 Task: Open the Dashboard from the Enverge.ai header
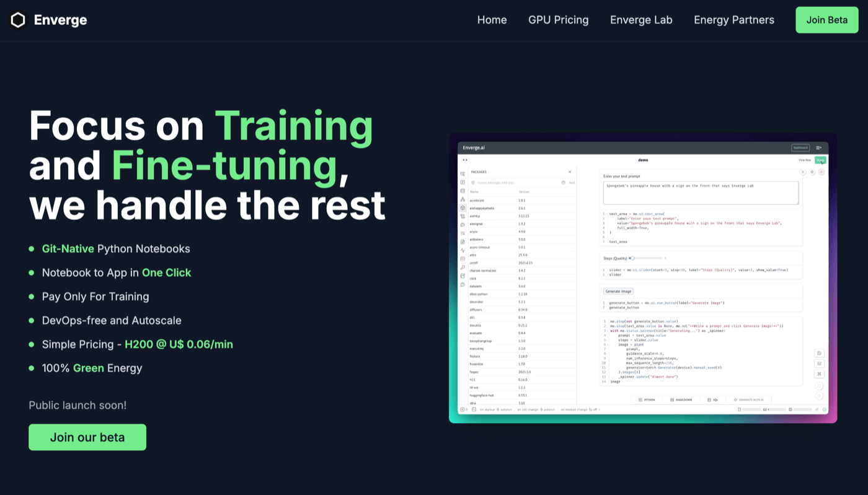point(800,147)
